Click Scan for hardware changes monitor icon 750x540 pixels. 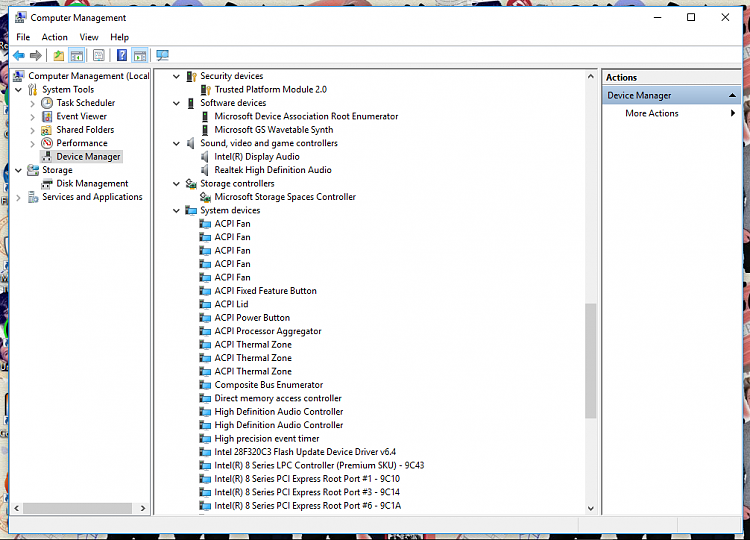[x=163, y=55]
